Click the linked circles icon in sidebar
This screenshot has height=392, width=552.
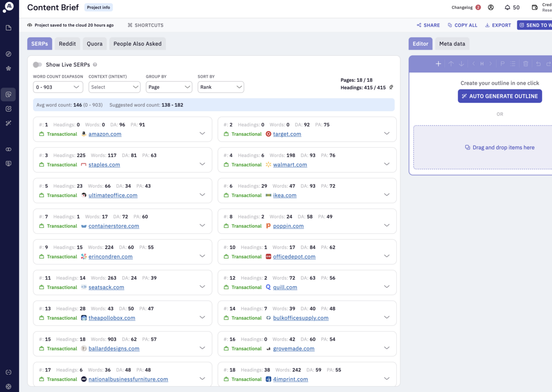coord(8,149)
